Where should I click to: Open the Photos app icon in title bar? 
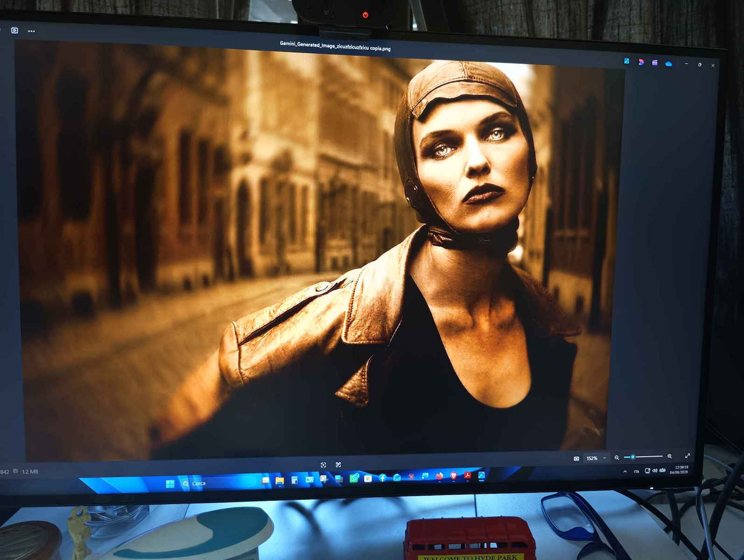(626, 61)
